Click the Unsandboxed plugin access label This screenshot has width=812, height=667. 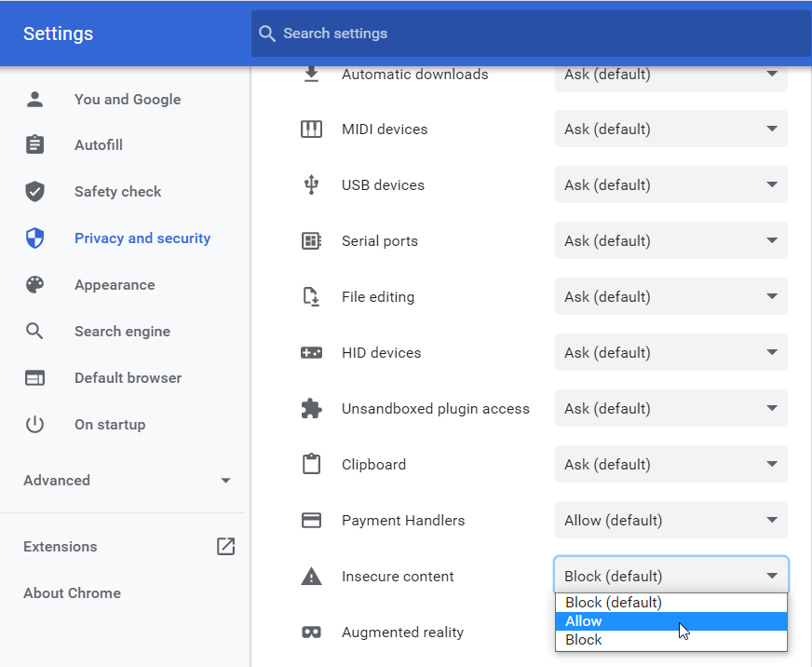click(436, 409)
